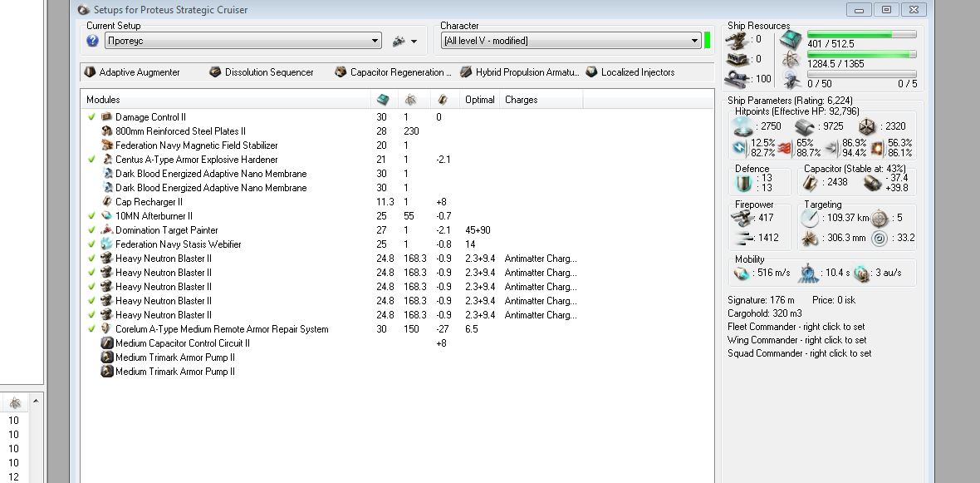The image size is (980, 483).
Task: Select the 800mm Reinforced Steel Plates II row
Action: click(397, 131)
